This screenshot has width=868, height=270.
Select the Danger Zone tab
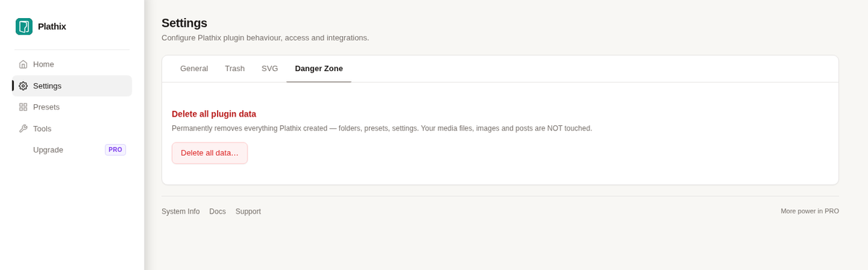(319, 69)
